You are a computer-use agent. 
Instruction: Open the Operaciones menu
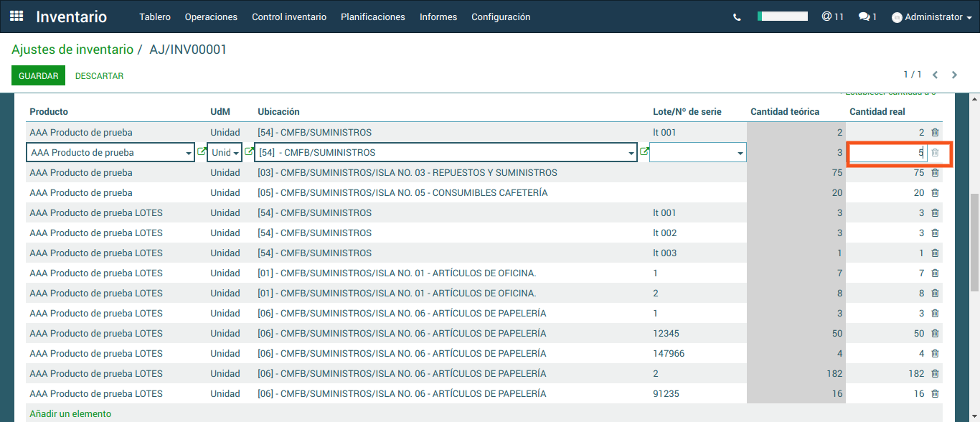pos(211,17)
